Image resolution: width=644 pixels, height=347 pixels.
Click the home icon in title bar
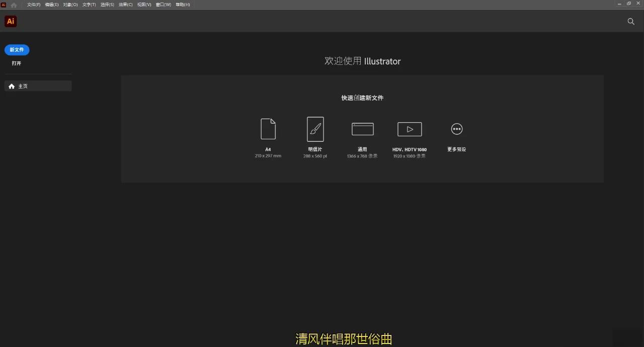(x=14, y=5)
